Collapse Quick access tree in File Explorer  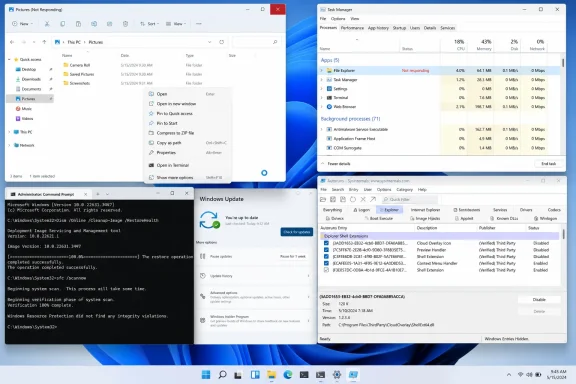click(x=10, y=60)
